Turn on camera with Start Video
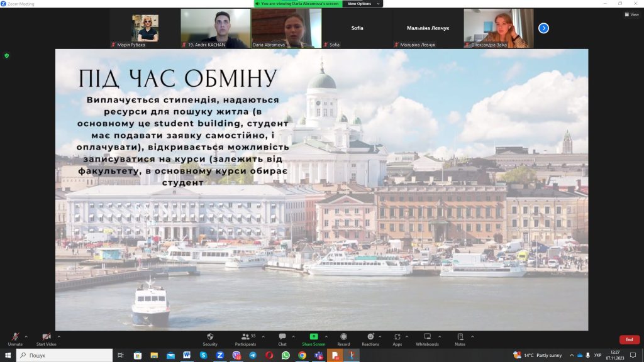644x362 pixels. [46, 339]
